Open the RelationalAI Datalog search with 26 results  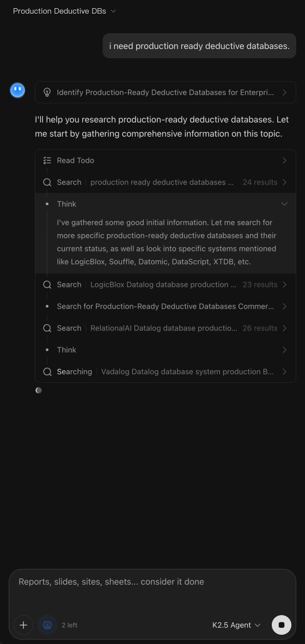click(x=166, y=328)
